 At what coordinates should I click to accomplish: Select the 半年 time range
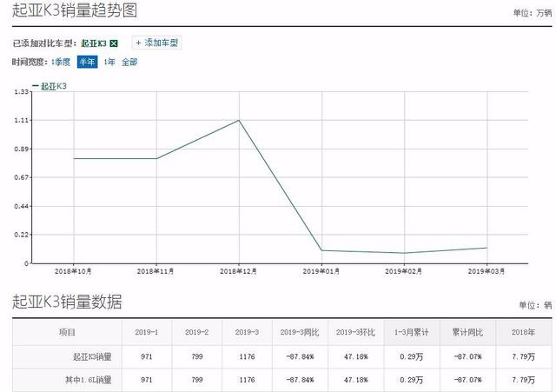point(87,62)
